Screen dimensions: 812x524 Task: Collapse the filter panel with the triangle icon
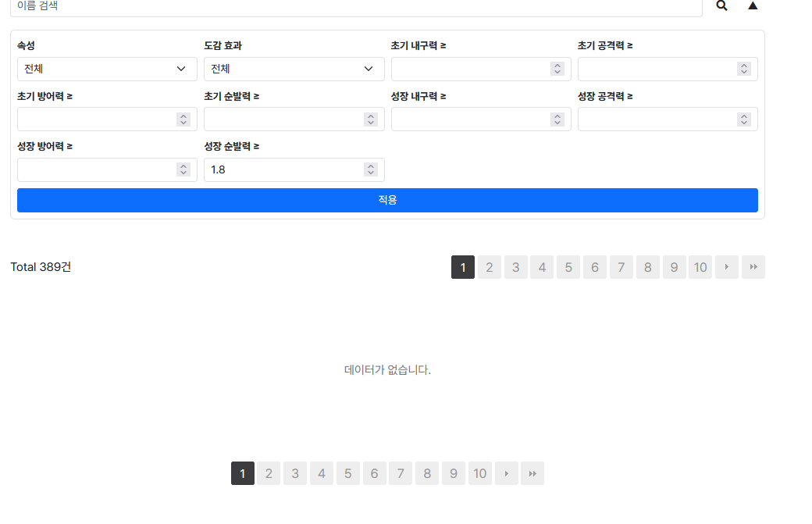752,5
